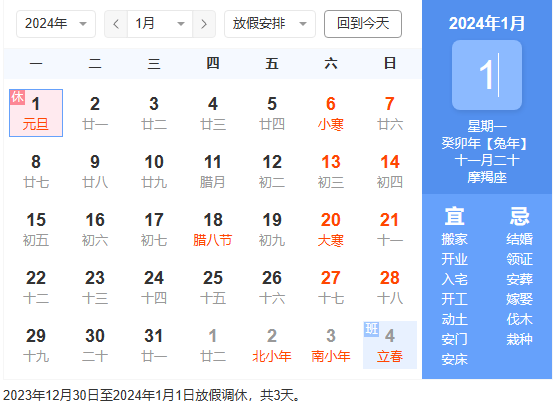Select January 20 大寒
558x407 pixels.
click(331, 229)
